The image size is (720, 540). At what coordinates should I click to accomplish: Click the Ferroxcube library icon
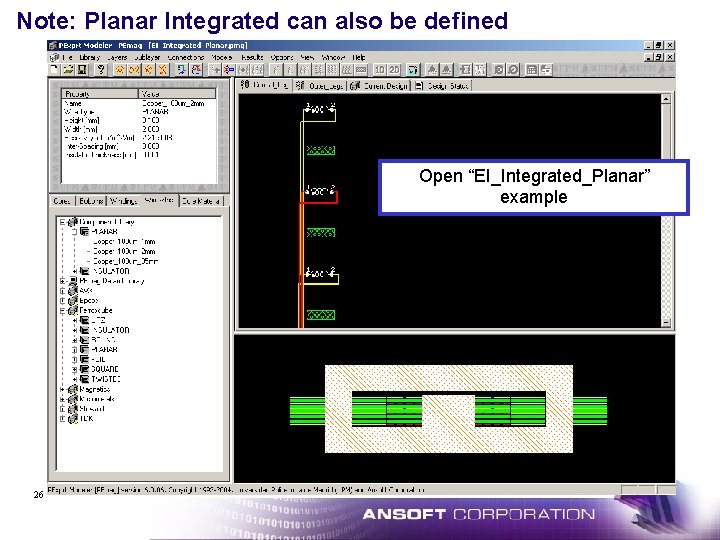click(x=73, y=311)
